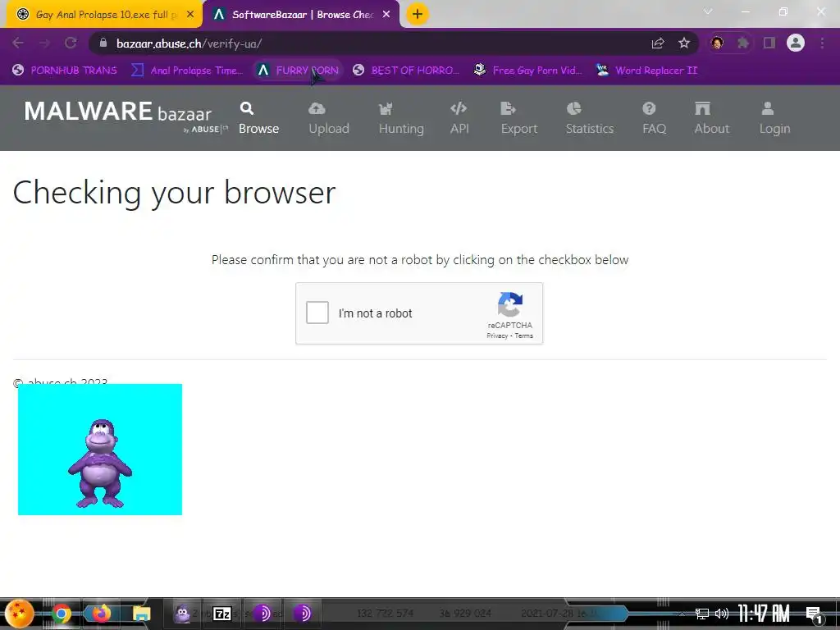Open the Word Replacer II bookmark

[x=647, y=71]
